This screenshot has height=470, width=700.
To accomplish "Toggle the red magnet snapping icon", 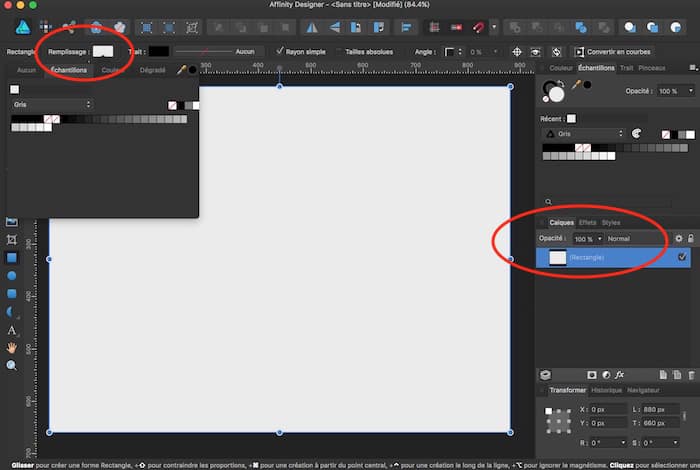I will tap(478, 28).
